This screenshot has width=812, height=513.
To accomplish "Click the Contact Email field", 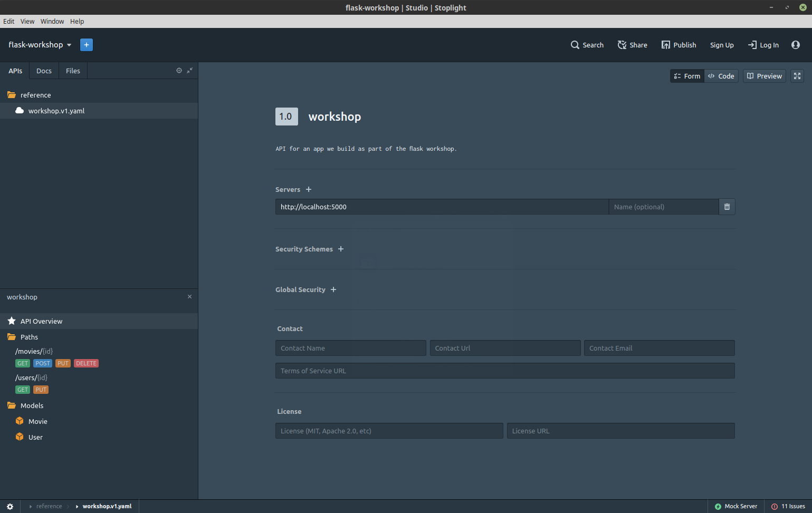I will pos(660,348).
